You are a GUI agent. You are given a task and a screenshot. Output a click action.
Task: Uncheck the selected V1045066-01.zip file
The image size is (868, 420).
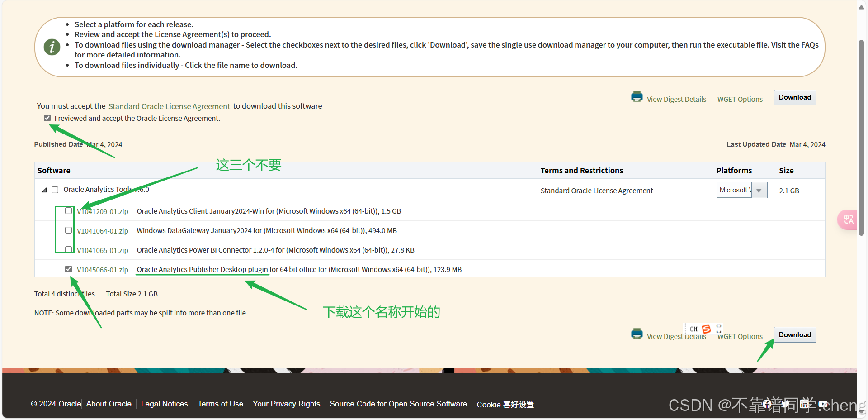point(68,268)
